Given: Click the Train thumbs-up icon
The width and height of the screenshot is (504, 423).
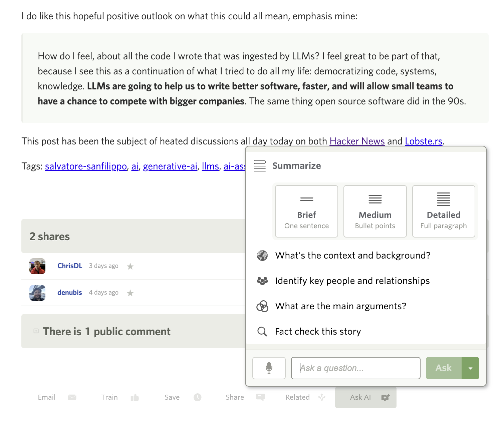Looking at the screenshot, I should (x=135, y=397).
